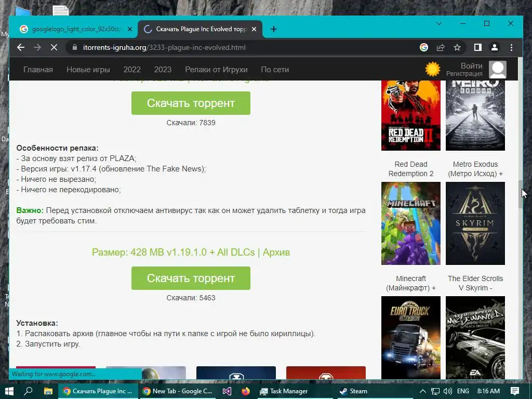Screen dimensions: 532x399
Task: Expand the tab search chevron
Action: (438, 23)
